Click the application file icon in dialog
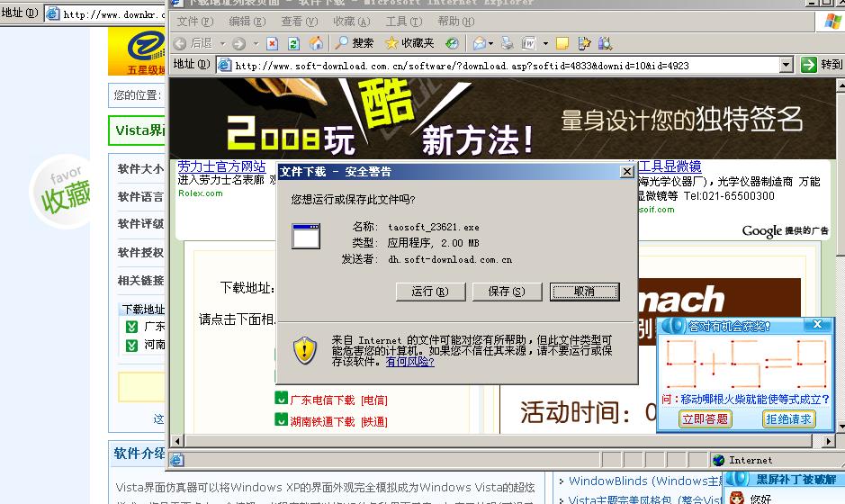Screen dimensions: 845x504 [x=306, y=236]
